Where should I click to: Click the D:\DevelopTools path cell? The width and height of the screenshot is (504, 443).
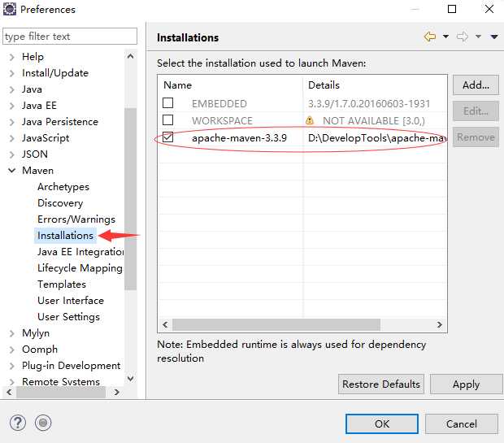[x=376, y=138]
